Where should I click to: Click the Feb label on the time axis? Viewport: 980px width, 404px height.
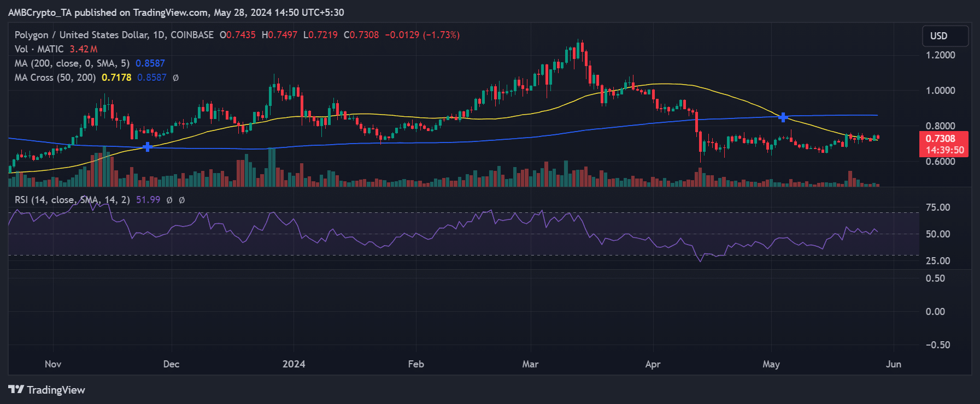(x=416, y=364)
